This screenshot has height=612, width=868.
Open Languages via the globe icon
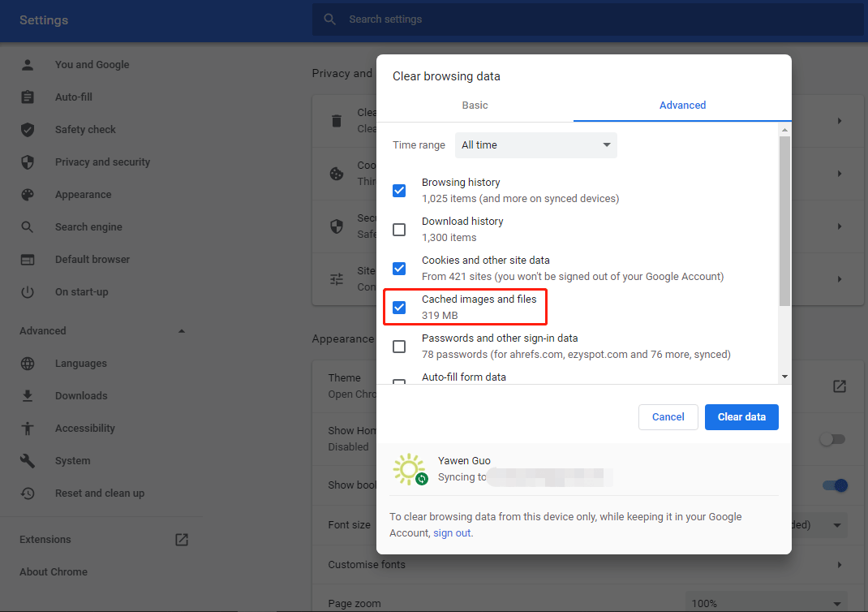pos(27,363)
